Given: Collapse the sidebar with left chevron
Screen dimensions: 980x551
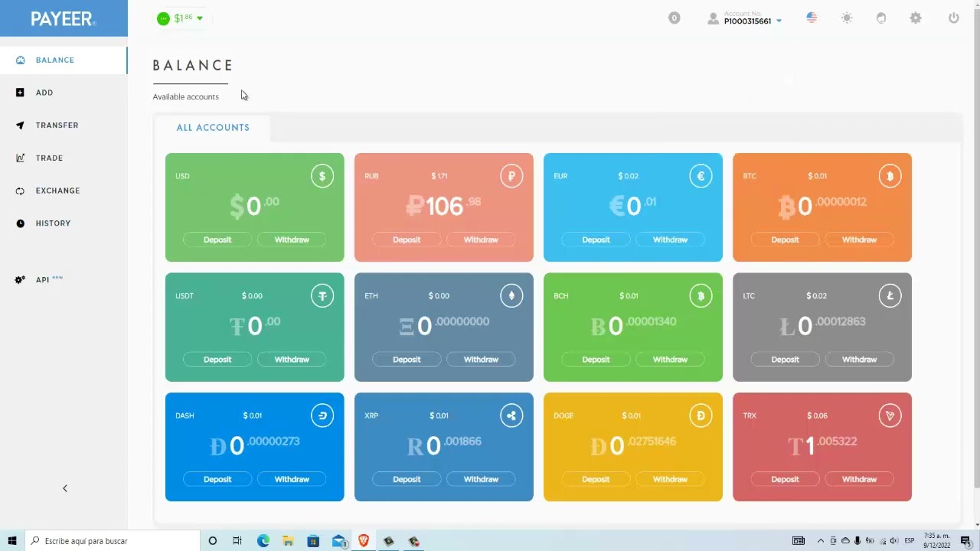Looking at the screenshot, I should (x=65, y=488).
